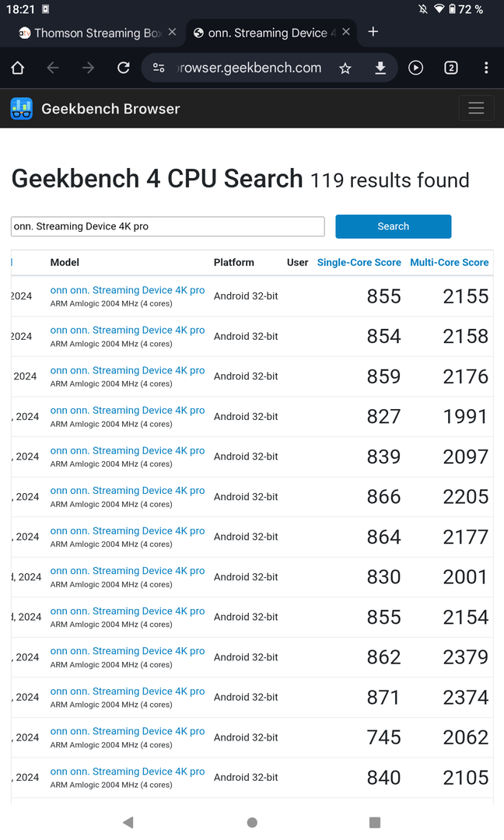Expand the Geekbench hamburger navigation menu
504x840 pixels.
pos(476,109)
